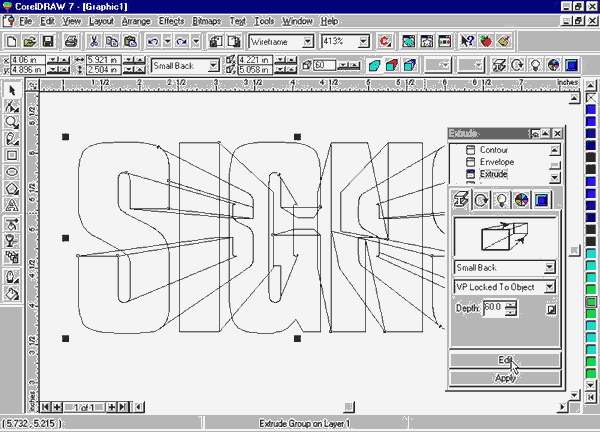
Task: Pick the top blue swatch in palette
Action: point(591,110)
